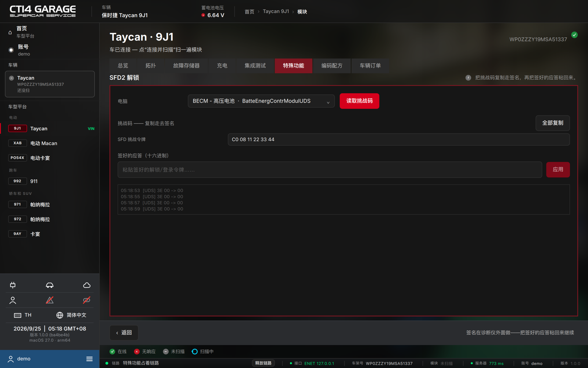Open the 简体中文 language selector

[x=71, y=315]
